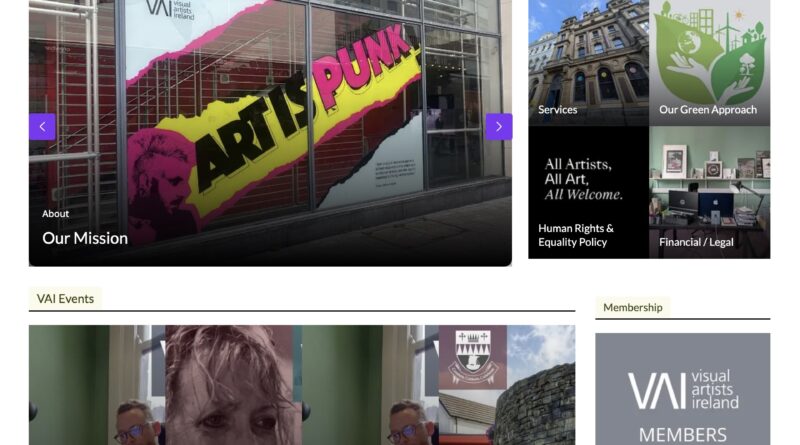Click the crest emblem event image

coord(473,357)
